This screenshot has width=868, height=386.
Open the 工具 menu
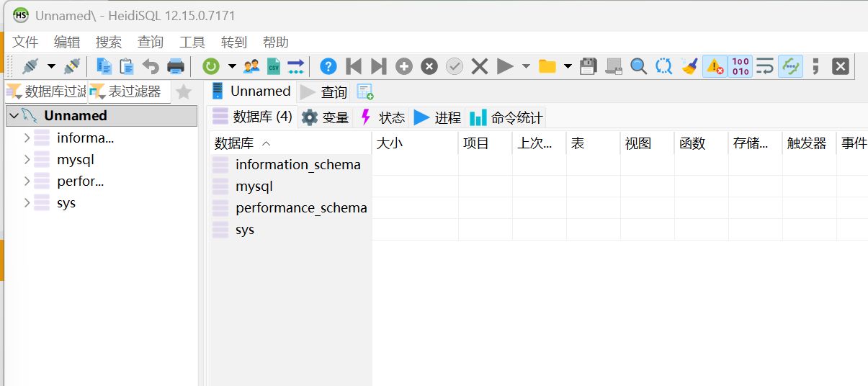click(192, 42)
